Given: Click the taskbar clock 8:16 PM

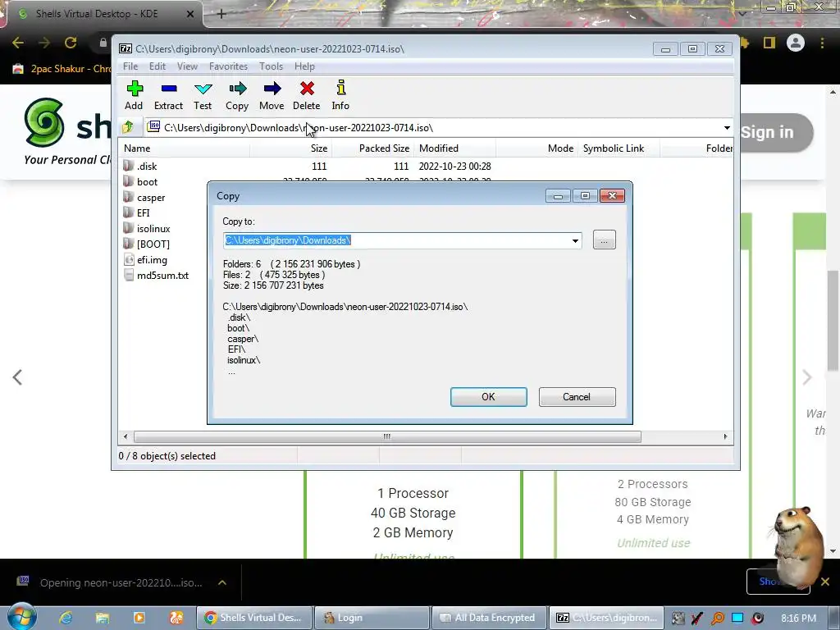Looking at the screenshot, I should click(798, 619).
